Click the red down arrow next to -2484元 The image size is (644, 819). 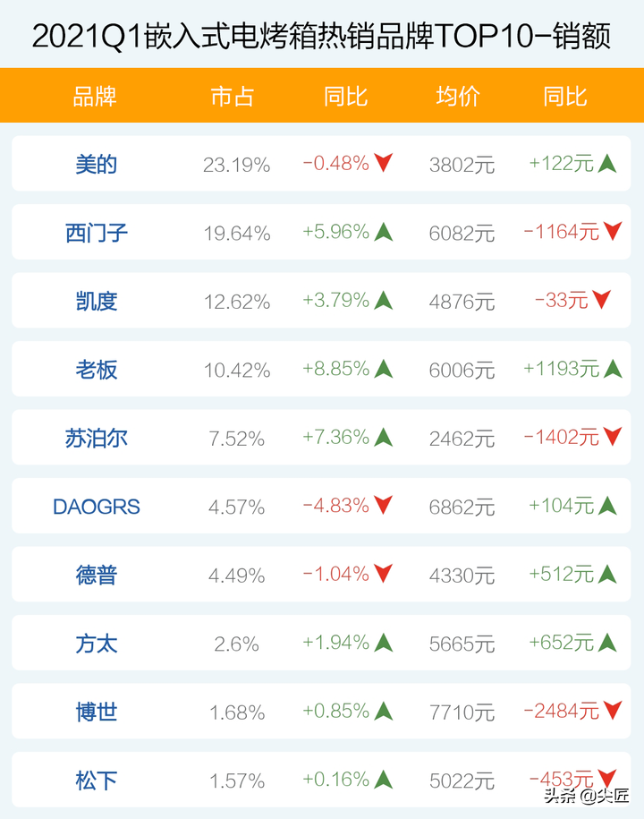coord(613,711)
